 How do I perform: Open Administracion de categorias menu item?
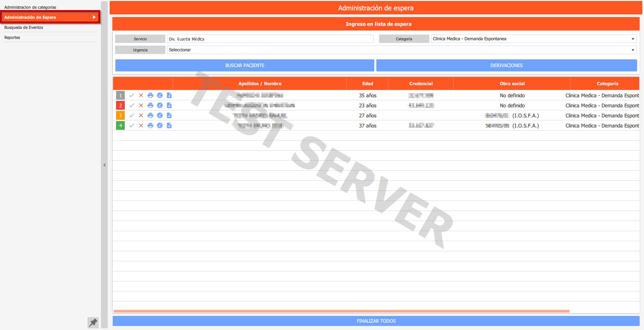(30, 7)
